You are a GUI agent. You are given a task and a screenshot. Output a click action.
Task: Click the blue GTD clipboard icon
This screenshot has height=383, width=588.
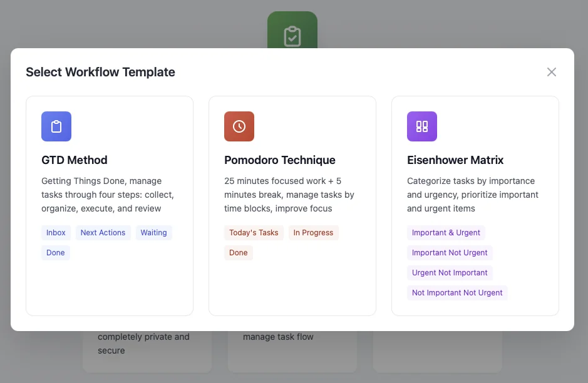coord(56,126)
